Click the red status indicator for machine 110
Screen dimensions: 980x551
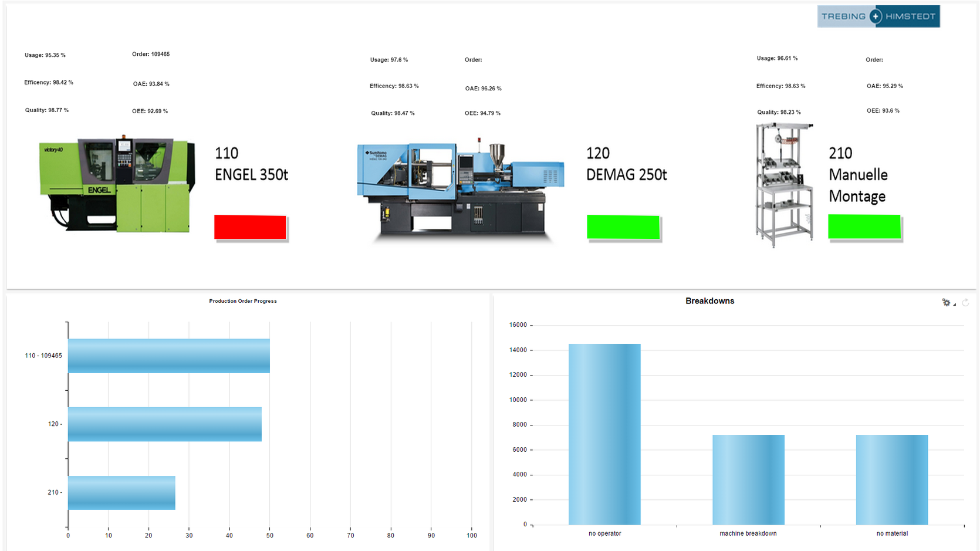pos(250,227)
